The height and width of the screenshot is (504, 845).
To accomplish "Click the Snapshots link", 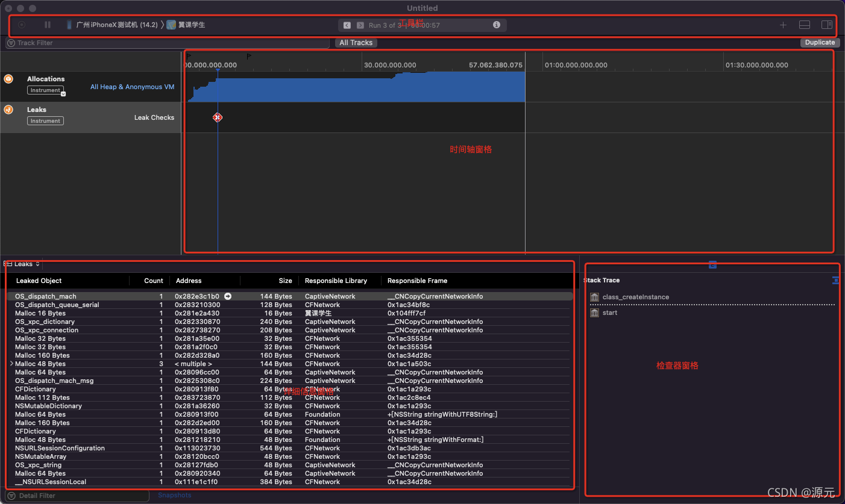I will point(174,495).
